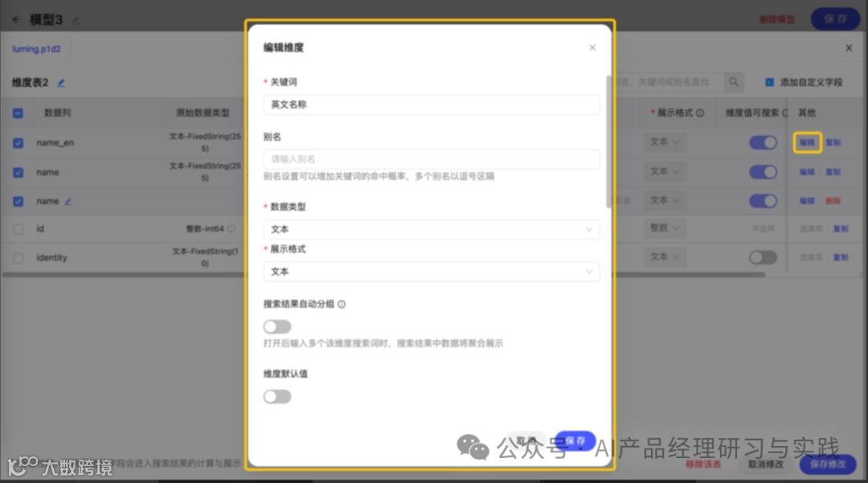868x483 pixels.
Task: Click the 添加自定义字段 icon
Action: pos(769,83)
